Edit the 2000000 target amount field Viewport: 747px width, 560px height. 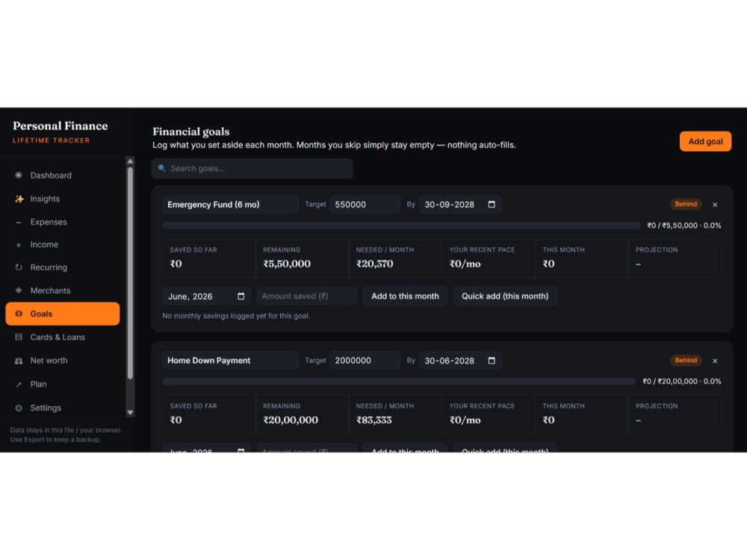coord(365,361)
